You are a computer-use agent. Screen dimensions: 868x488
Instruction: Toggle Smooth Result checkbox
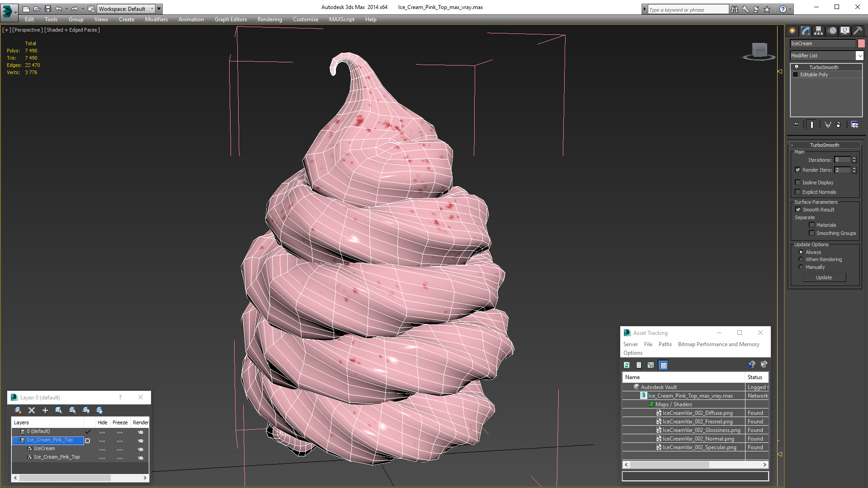(798, 210)
